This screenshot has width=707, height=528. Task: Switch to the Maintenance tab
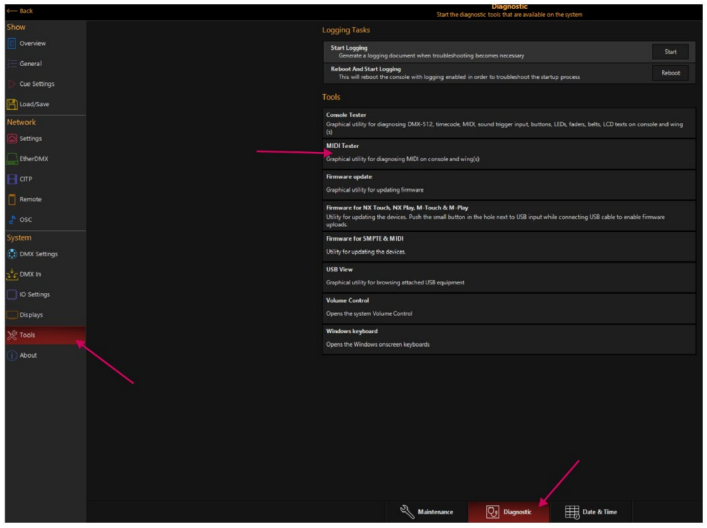click(426, 511)
